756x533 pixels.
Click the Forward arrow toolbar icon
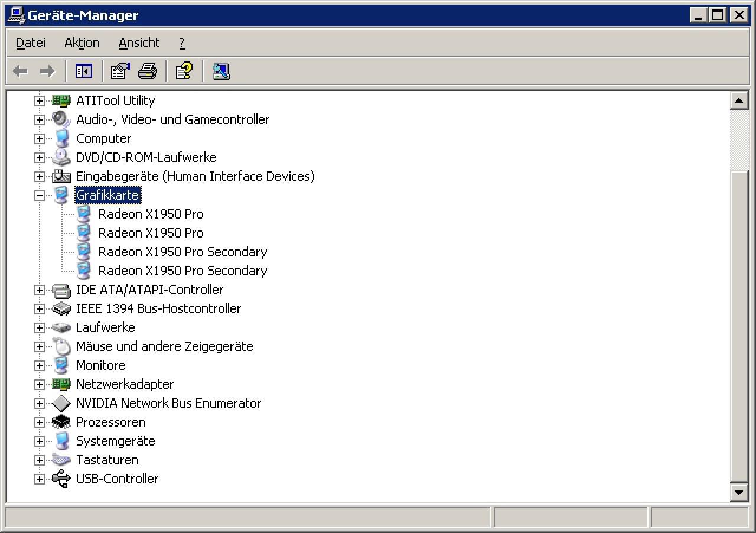point(47,71)
